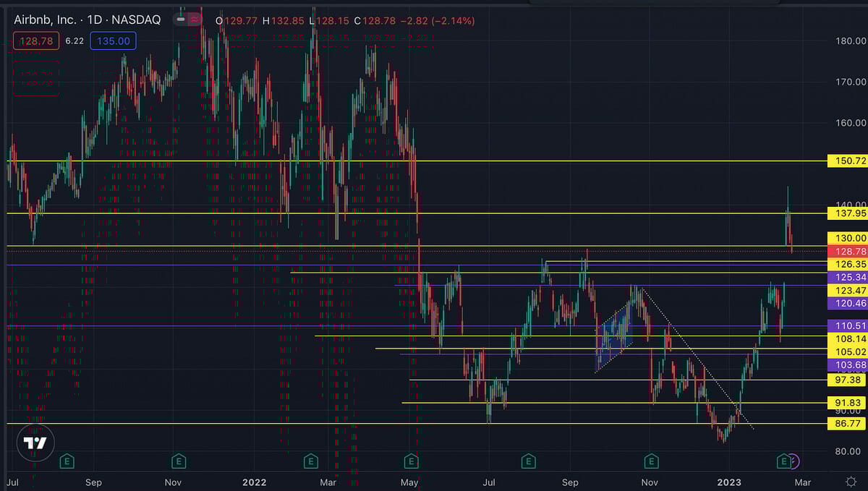Select the 86.77 yellow price label
This screenshot has height=491, width=868.
[x=848, y=424]
